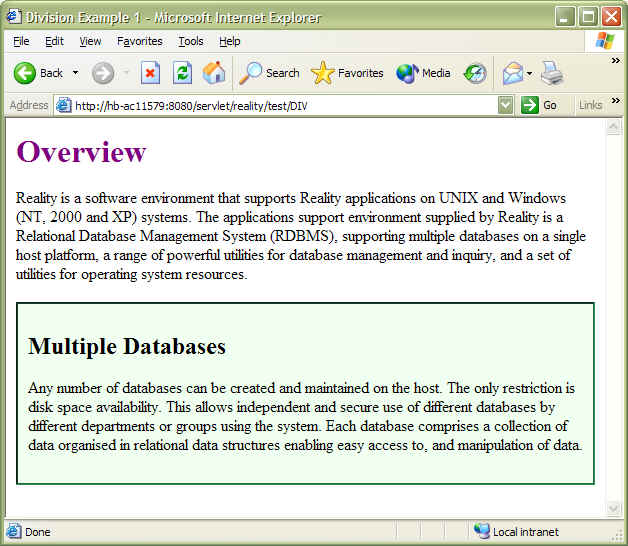
Task: Click the IE icon in title bar
Action: (x=14, y=17)
